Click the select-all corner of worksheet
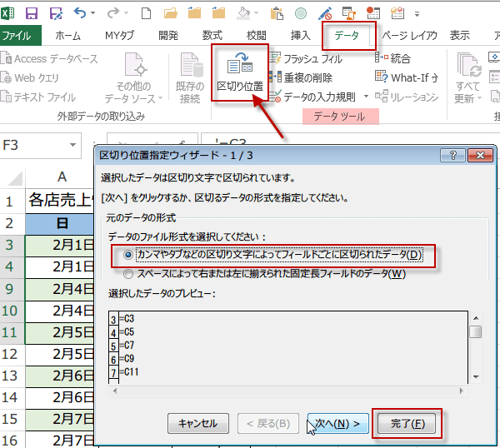The image size is (500, 448). (x=12, y=177)
